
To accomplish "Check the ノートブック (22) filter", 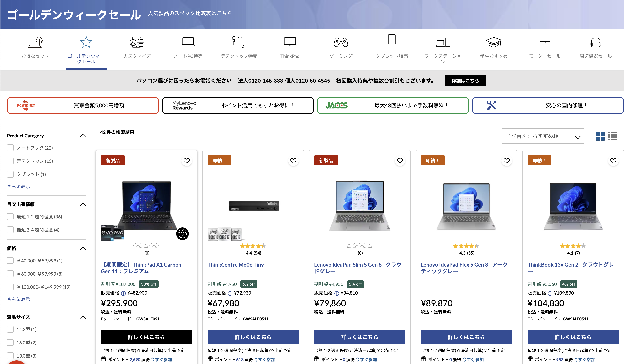I will [10, 148].
